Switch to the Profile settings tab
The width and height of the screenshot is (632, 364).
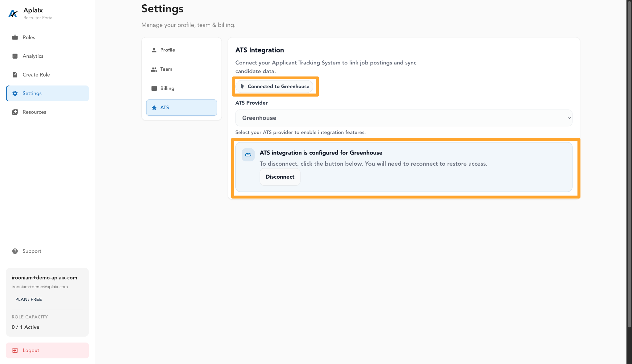tap(181, 50)
